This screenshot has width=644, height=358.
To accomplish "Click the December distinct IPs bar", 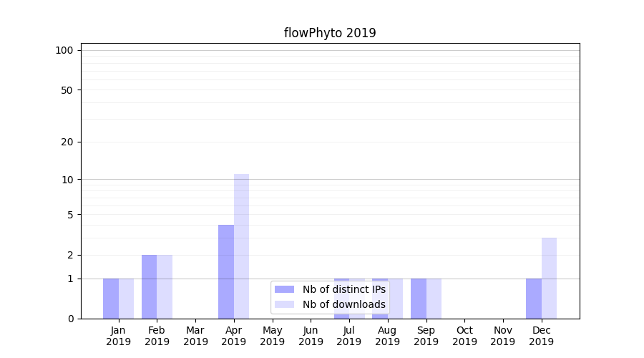I will [x=534, y=299].
